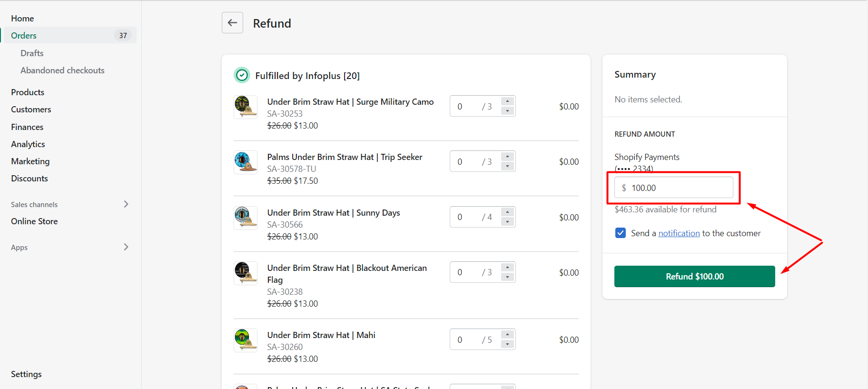Expand the Apps section chevron
868x389 pixels.
click(126, 247)
